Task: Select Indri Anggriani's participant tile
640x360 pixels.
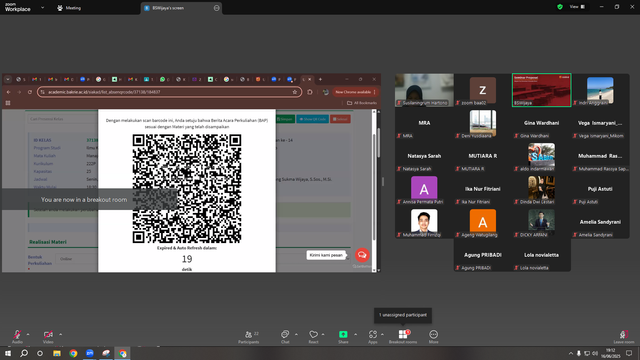Action: pyautogui.click(x=600, y=90)
